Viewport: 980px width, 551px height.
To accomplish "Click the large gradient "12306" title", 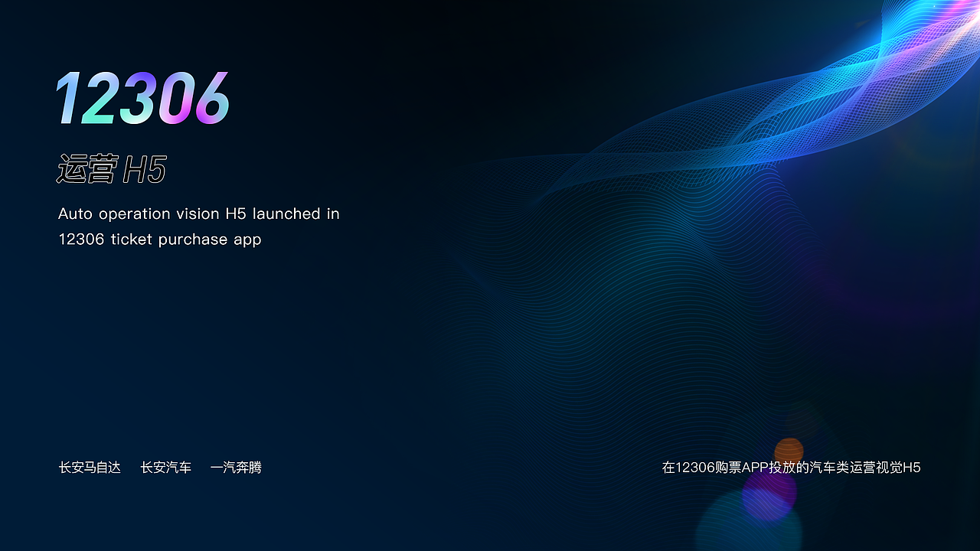I will pos(143,98).
